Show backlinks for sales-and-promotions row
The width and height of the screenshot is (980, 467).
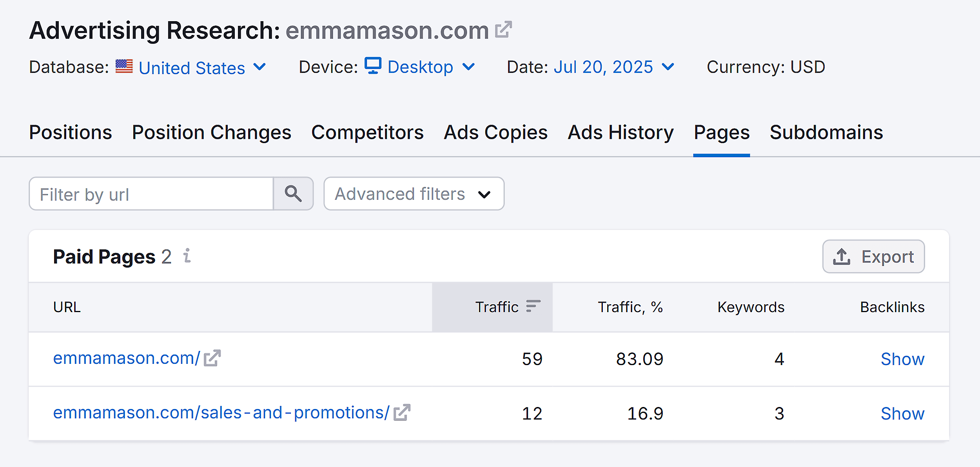coord(902,413)
